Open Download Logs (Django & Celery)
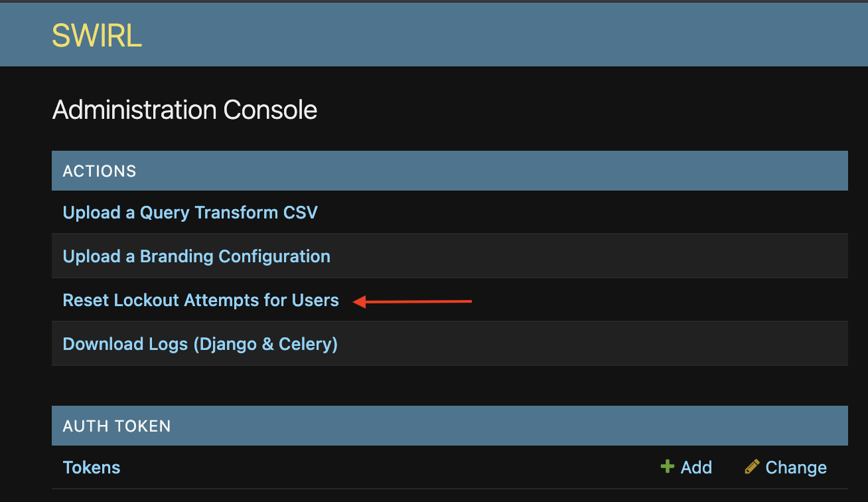Screen dimensions: 868x502 tap(200, 344)
